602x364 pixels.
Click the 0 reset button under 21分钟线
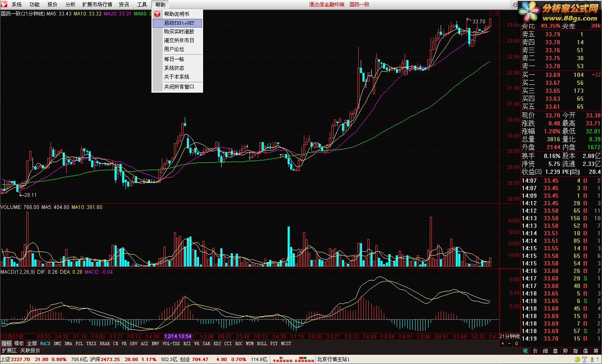tap(516, 344)
